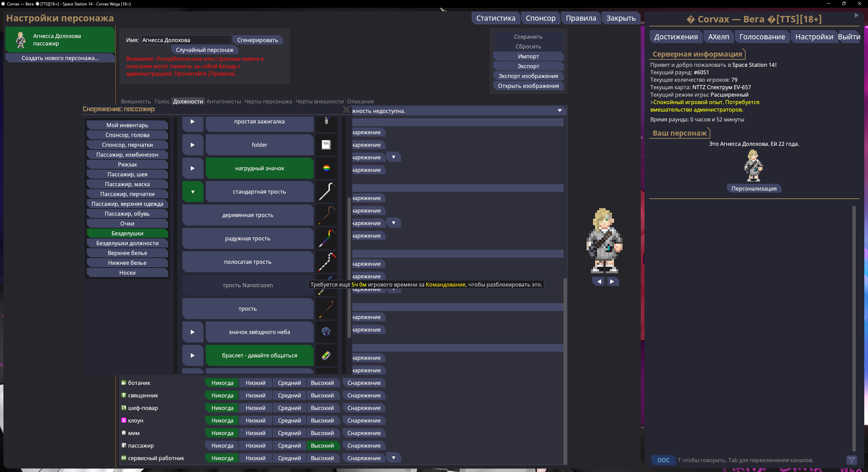Image resolution: width=868 pixels, height=472 pixels.
Task: Rotate character preview left arrow
Action: [599, 281]
